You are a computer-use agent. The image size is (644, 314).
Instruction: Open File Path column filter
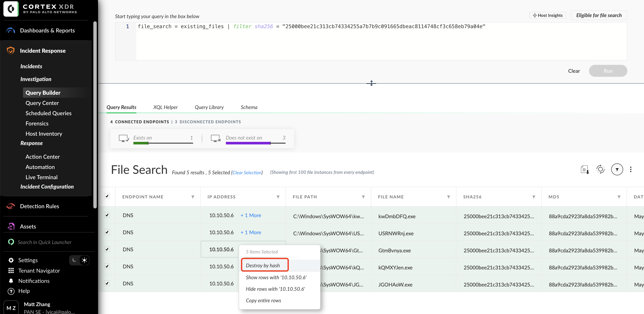363,197
